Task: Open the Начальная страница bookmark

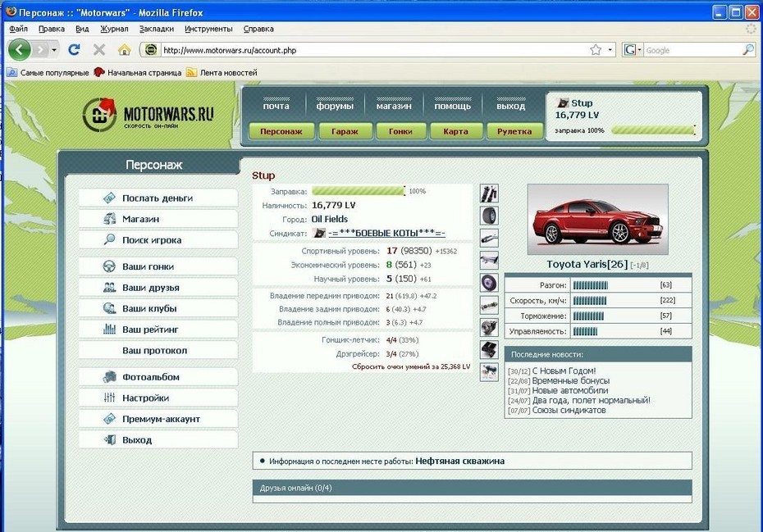Action: pyautogui.click(x=138, y=72)
